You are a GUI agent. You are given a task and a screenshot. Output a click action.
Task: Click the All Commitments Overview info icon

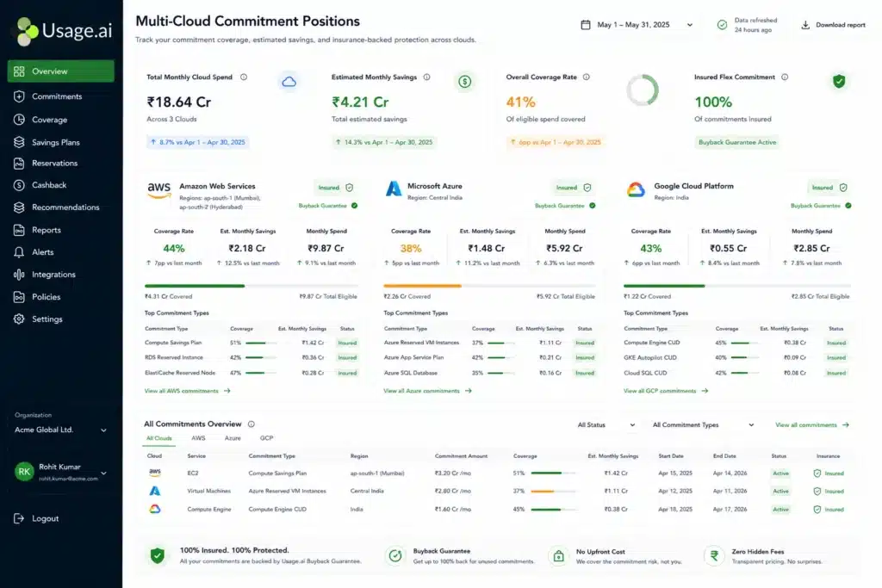[x=252, y=424]
